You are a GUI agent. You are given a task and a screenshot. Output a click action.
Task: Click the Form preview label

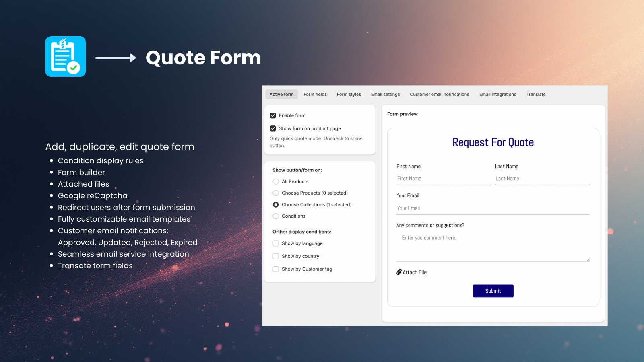click(x=402, y=114)
